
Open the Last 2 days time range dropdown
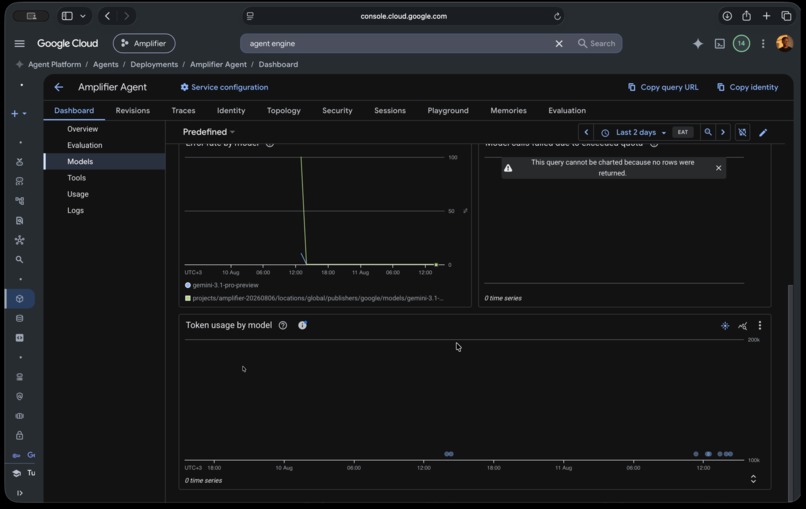(635, 133)
